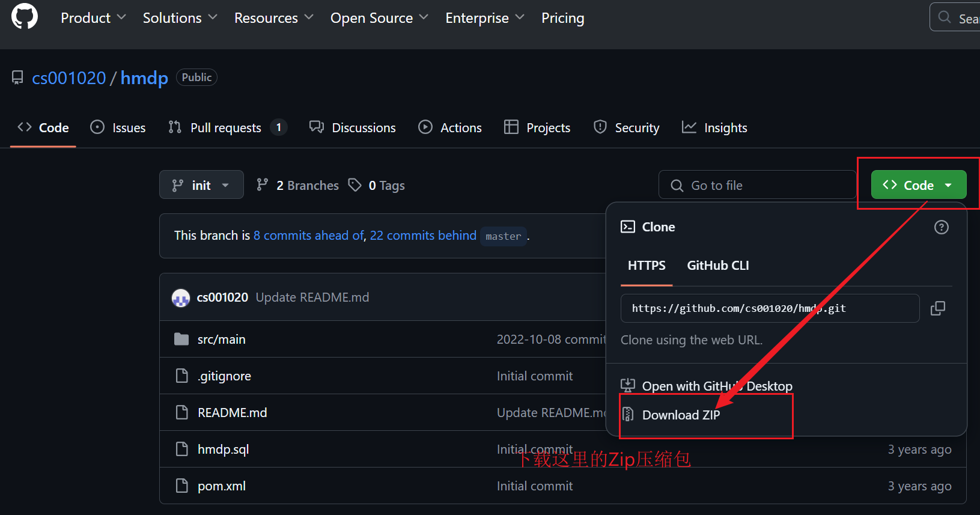
Task: Select the GitHub CLI clone tab
Action: (718, 266)
